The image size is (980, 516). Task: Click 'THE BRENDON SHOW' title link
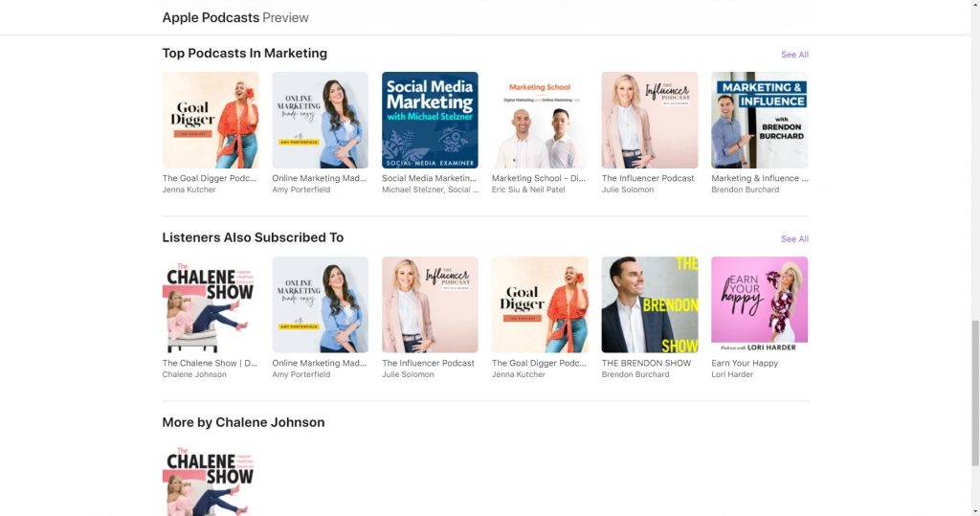pos(646,363)
